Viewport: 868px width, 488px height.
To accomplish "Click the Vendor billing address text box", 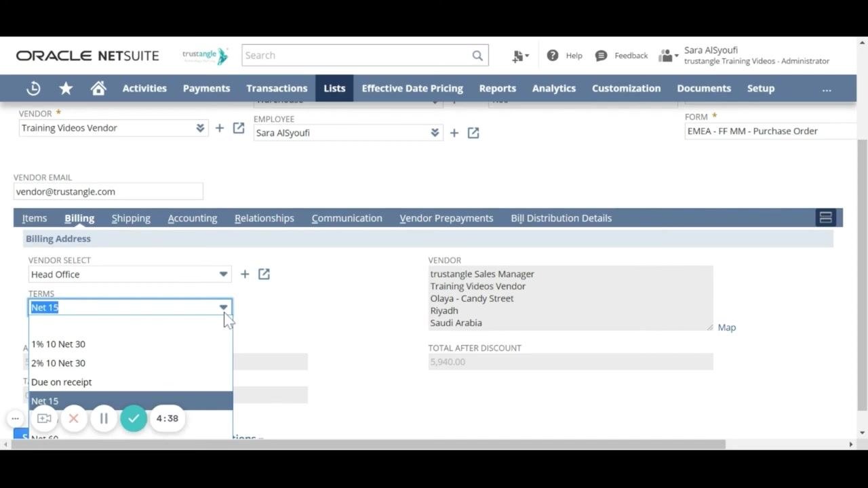I will tap(570, 298).
